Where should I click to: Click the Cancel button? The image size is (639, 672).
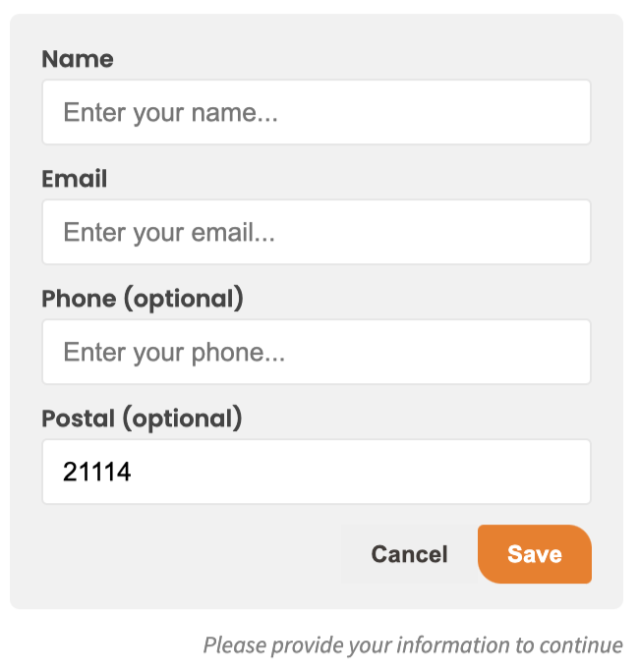pos(409,554)
